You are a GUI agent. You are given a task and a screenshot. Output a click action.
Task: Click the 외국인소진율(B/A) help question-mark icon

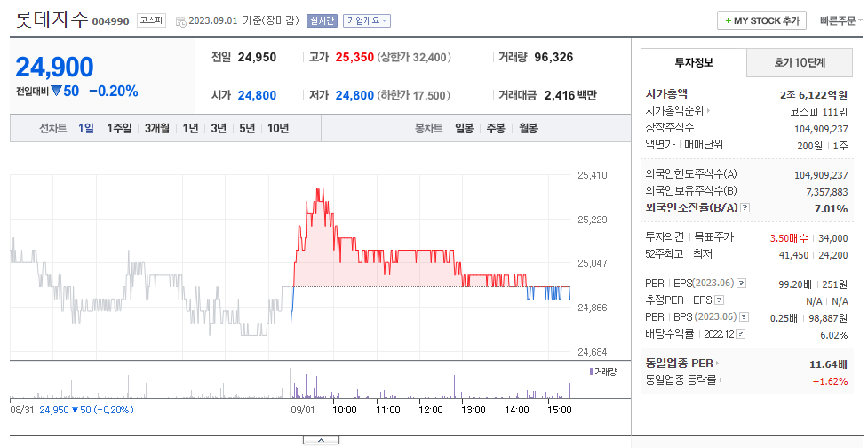click(x=745, y=208)
